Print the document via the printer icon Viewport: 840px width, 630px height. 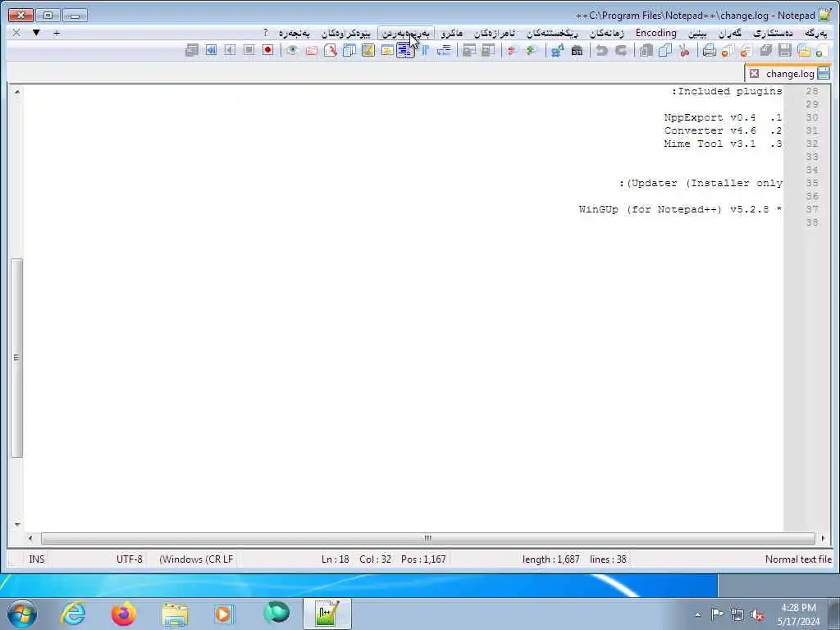(709, 51)
